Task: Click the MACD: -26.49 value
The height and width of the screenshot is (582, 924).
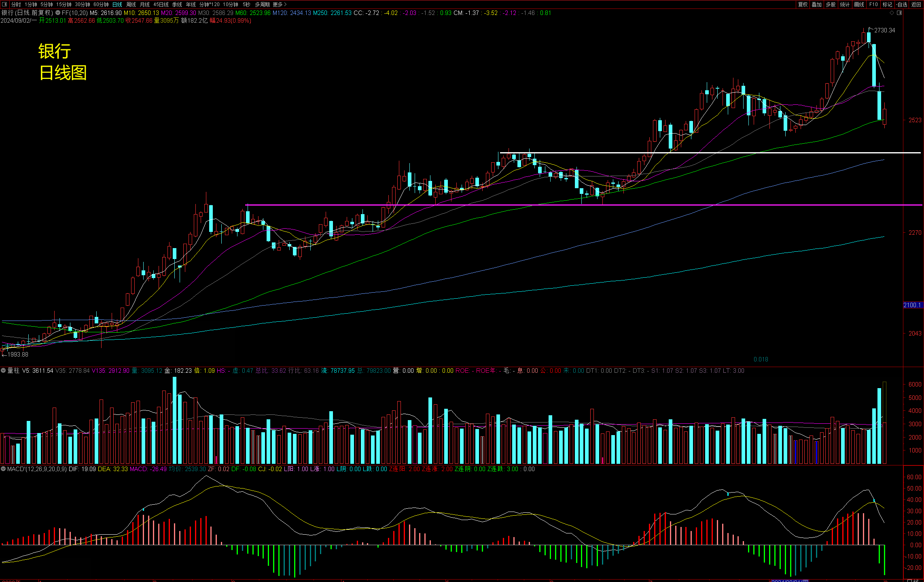Action: pos(148,469)
